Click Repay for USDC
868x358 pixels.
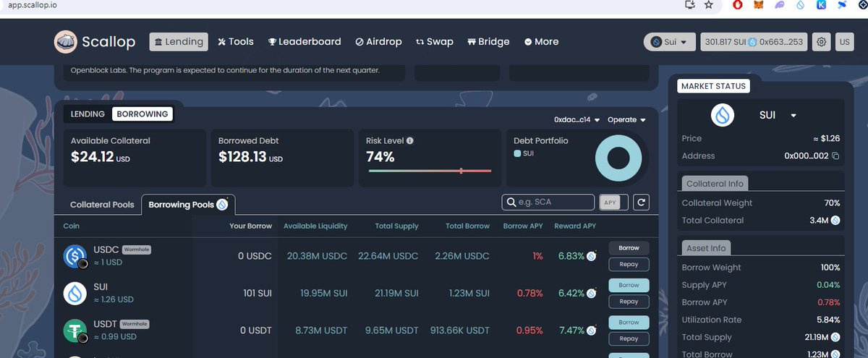click(629, 265)
